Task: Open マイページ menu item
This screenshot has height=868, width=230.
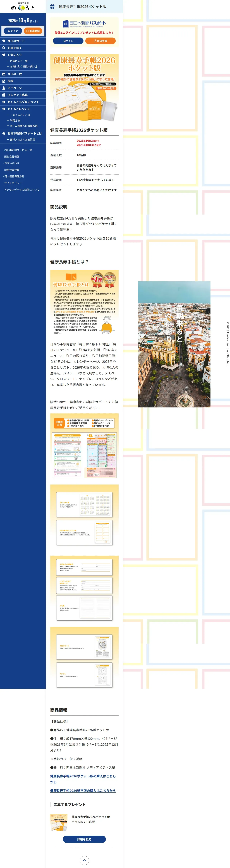Action: (23, 88)
